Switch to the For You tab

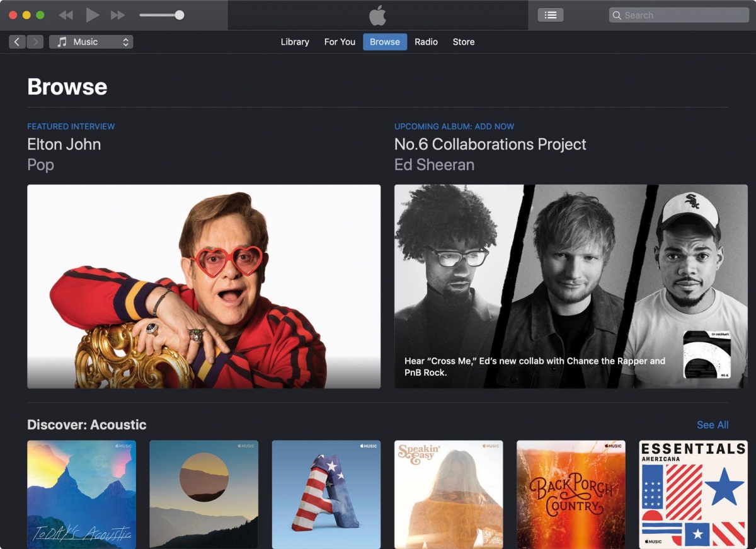tap(340, 42)
